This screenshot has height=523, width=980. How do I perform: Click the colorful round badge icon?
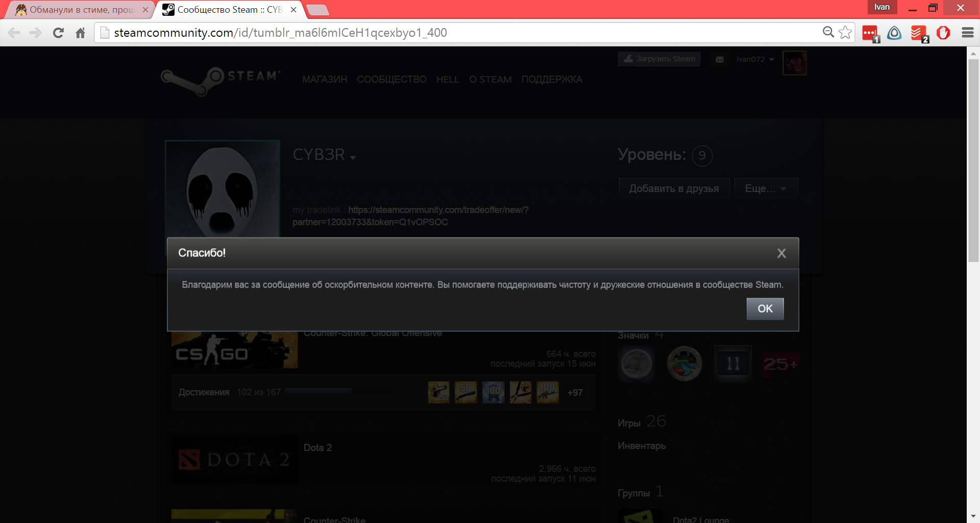[x=684, y=364]
